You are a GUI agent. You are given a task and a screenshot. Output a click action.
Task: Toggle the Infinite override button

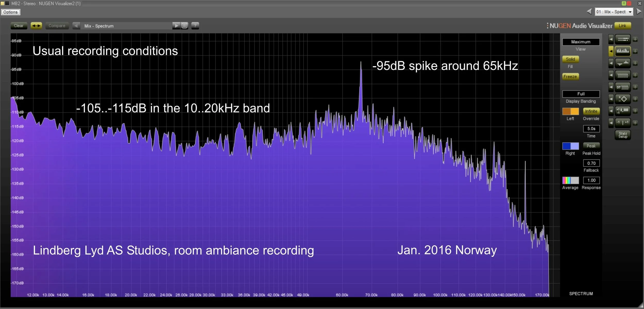[591, 111]
